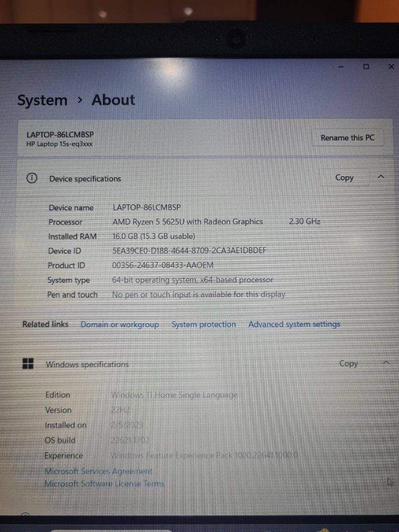The width and height of the screenshot is (399, 532).
Task: Click the System breadcrumb link
Action: pyautogui.click(x=42, y=100)
